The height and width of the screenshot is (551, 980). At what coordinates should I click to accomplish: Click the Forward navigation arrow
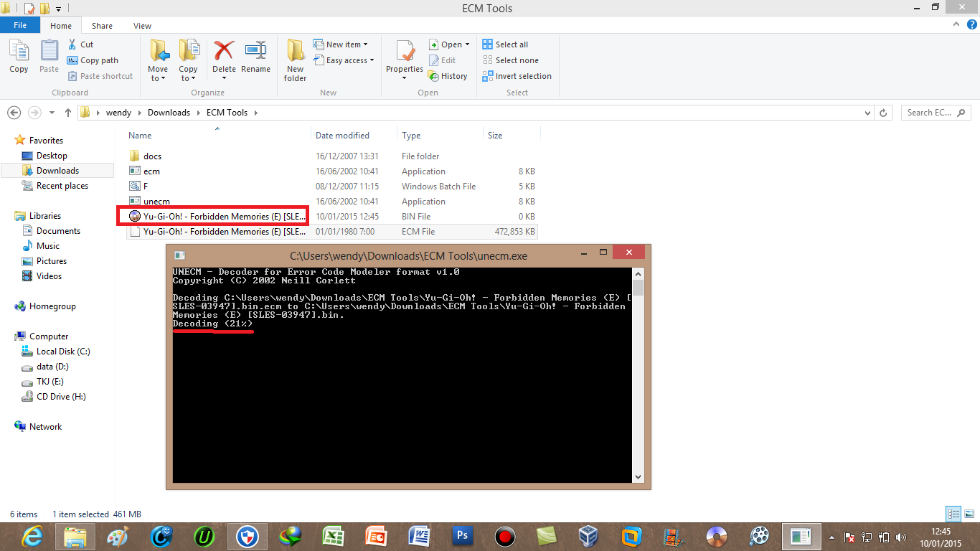34,113
